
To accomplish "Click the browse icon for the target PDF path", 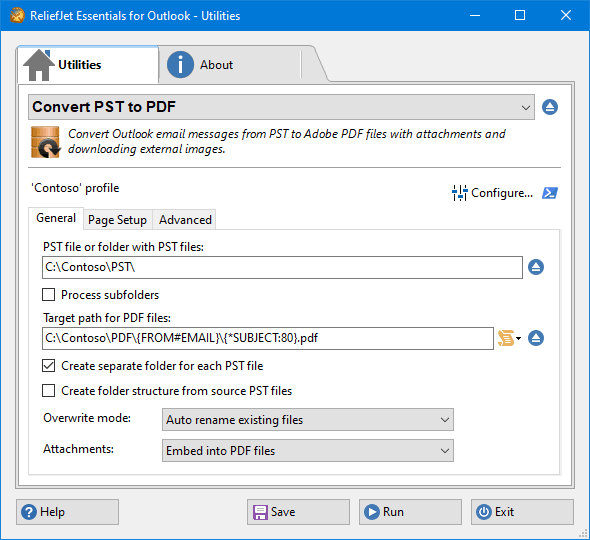I will [536, 338].
